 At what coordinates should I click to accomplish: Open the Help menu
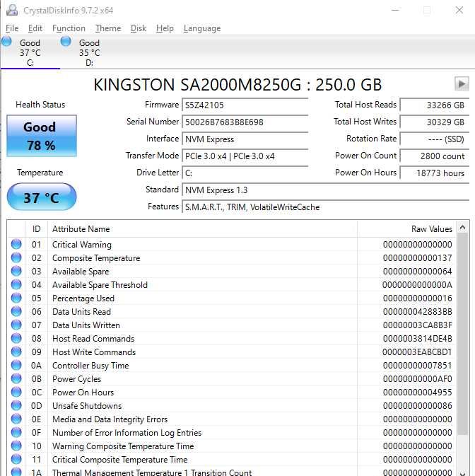pyautogui.click(x=165, y=28)
